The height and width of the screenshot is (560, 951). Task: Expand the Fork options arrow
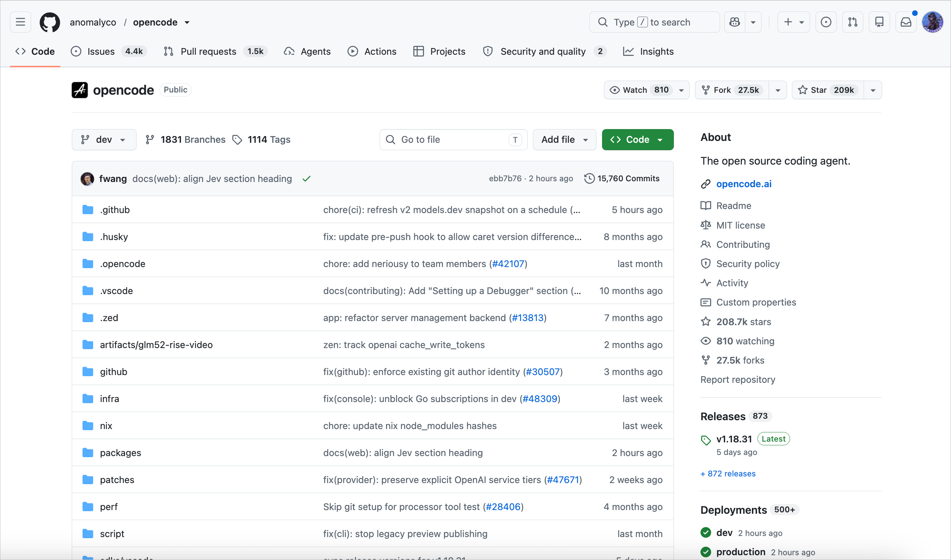point(777,90)
